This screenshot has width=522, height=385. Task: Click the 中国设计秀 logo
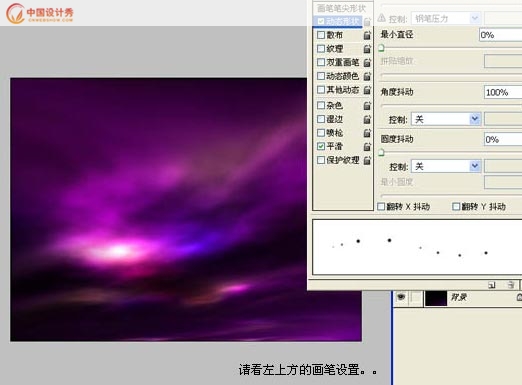coord(40,13)
